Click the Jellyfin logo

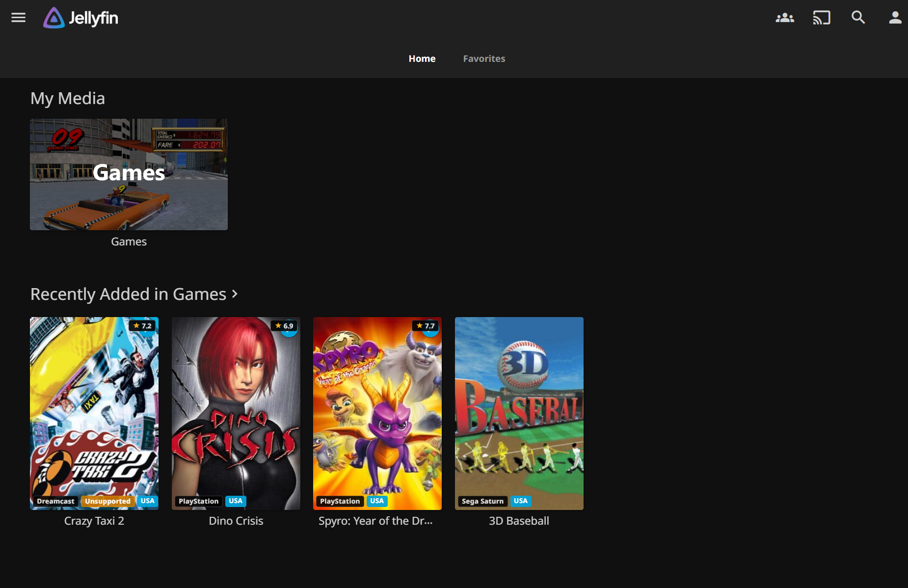point(80,18)
